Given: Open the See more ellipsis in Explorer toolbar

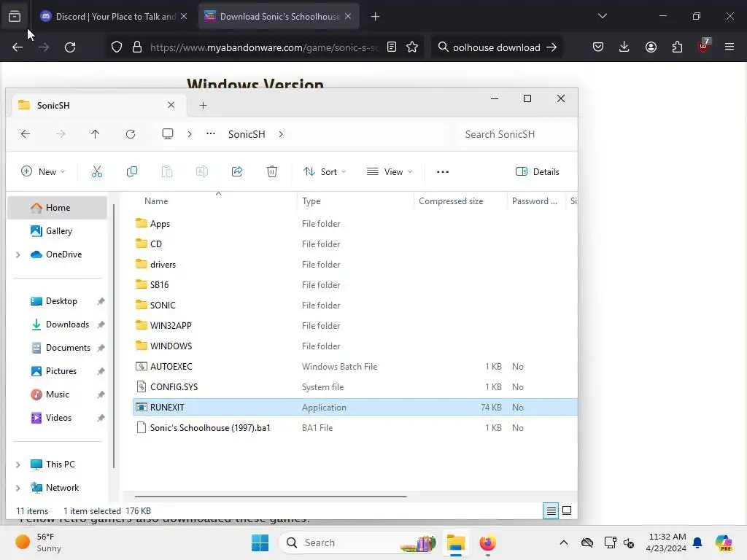Looking at the screenshot, I should coord(443,172).
